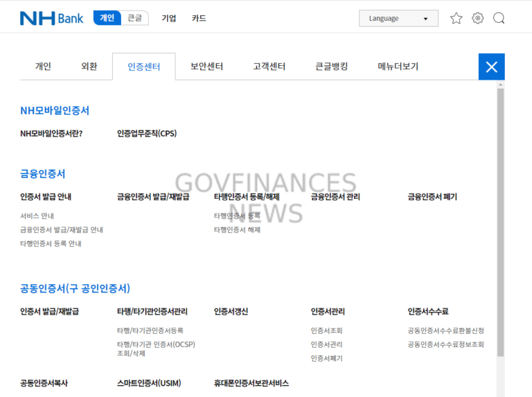This screenshot has width=532, height=397.
Task: Open 공동인증서복사 link
Action: pyautogui.click(x=44, y=383)
